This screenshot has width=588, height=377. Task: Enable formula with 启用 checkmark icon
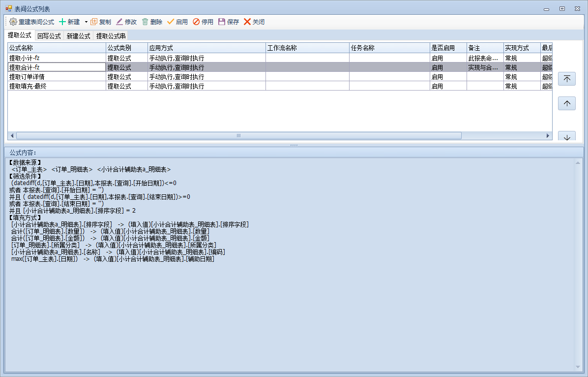coord(171,22)
